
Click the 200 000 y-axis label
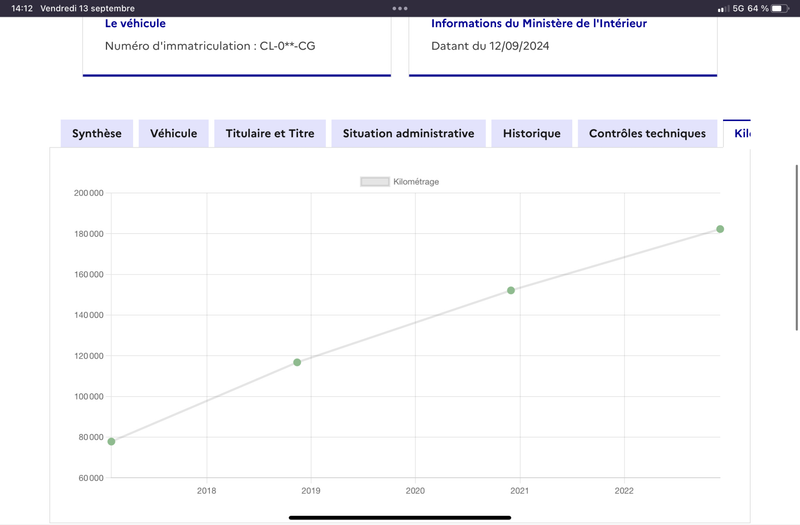[89, 193]
